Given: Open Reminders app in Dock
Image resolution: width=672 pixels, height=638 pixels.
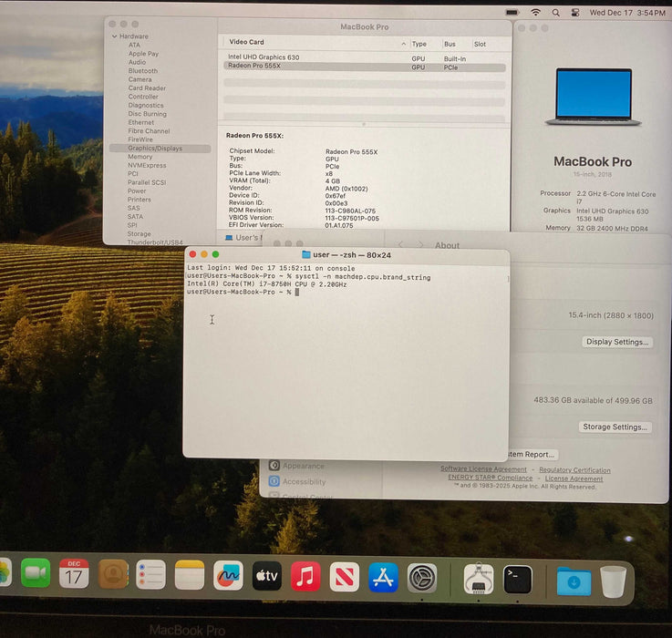Looking at the screenshot, I should click(x=150, y=574).
